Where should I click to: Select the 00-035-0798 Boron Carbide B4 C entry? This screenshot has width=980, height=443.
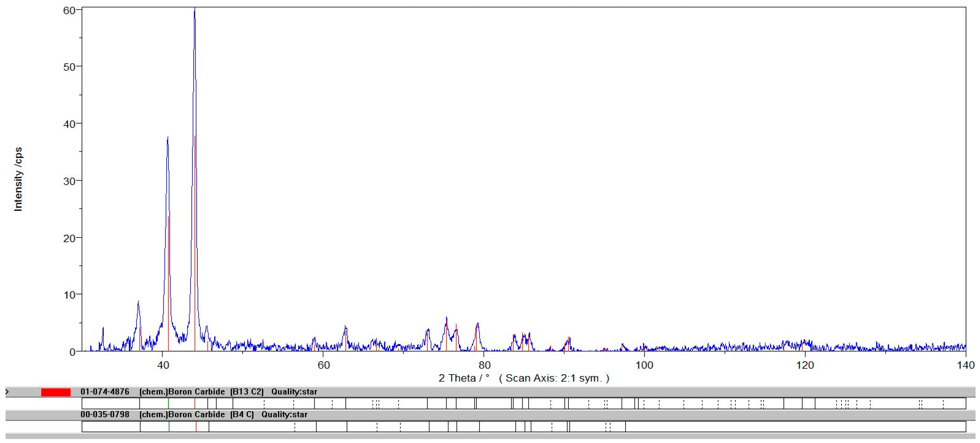105,415
